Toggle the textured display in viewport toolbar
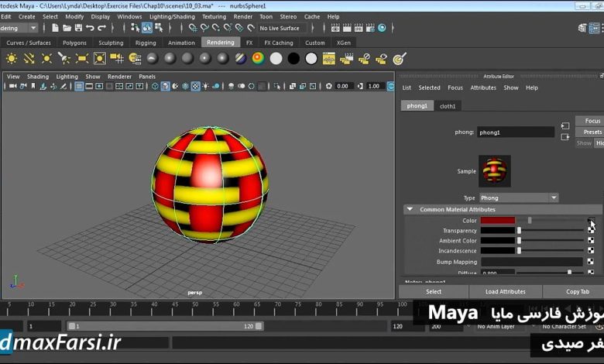604x364 pixels. (x=195, y=87)
